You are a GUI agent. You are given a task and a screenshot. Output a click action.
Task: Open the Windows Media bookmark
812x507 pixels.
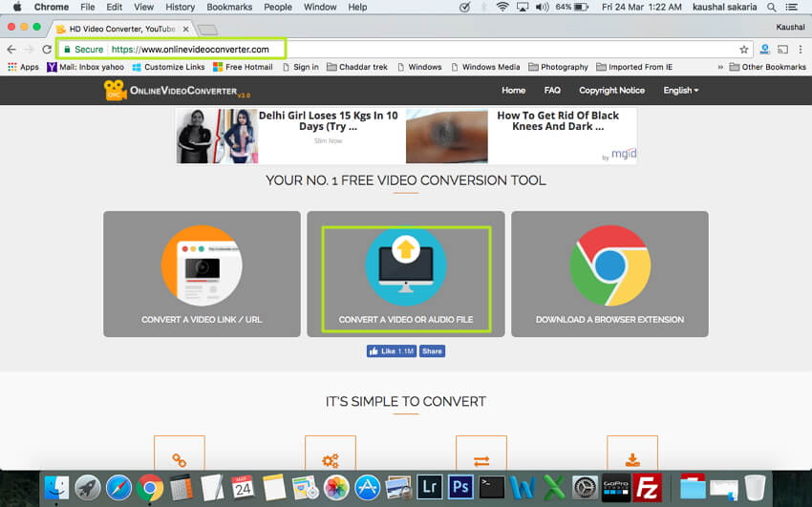(x=485, y=67)
